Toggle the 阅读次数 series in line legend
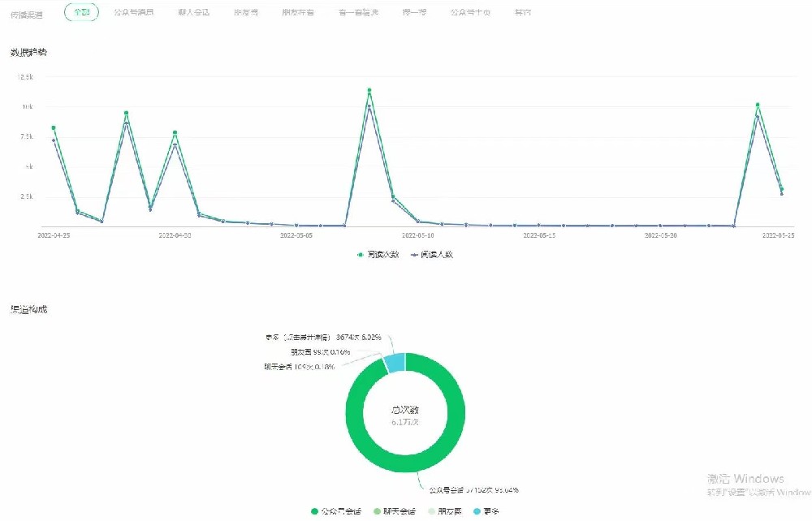 (x=378, y=255)
